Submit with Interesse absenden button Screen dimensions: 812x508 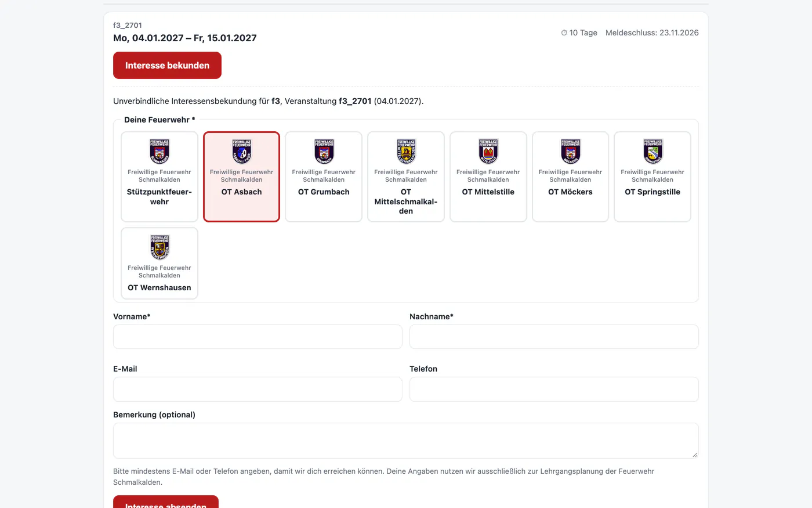[x=166, y=502]
